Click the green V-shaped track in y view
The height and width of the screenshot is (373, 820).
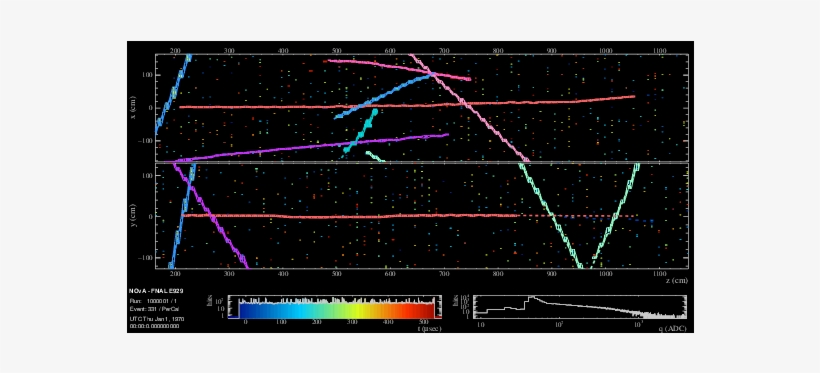tap(579, 216)
